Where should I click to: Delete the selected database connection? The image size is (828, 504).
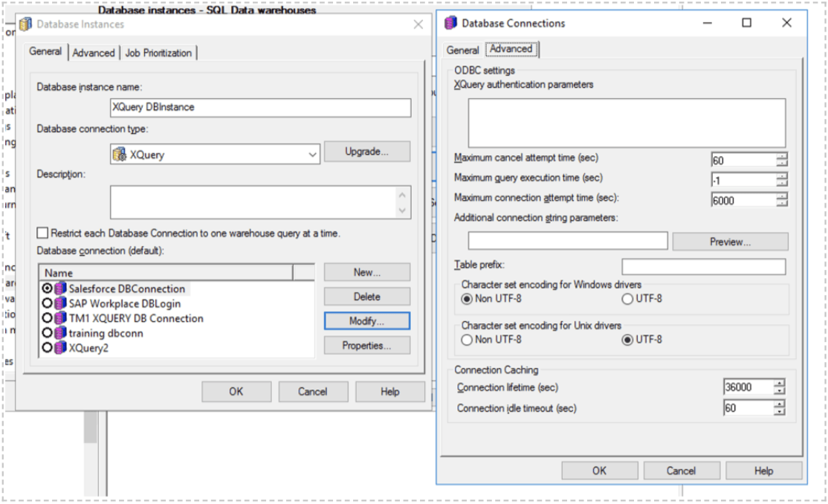click(x=367, y=297)
